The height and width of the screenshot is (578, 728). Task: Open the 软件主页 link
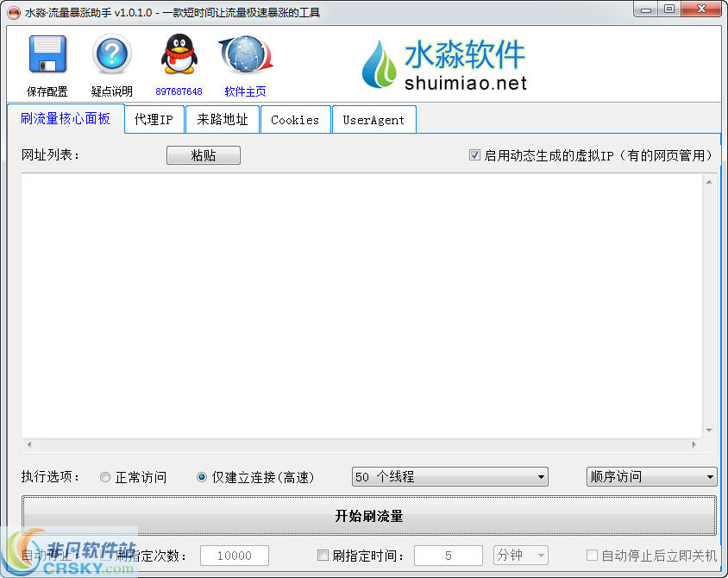(x=245, y=91)
